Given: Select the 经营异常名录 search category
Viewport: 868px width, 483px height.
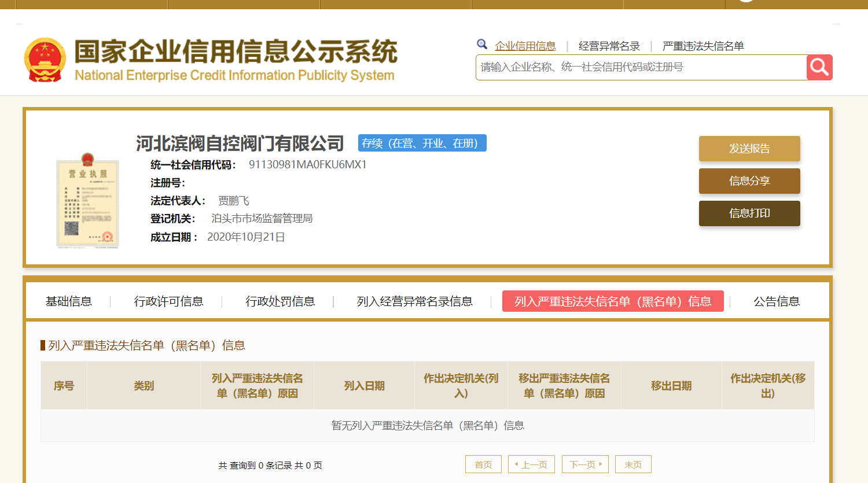Looking at the screenshot, I should click(x=609, y=46).
